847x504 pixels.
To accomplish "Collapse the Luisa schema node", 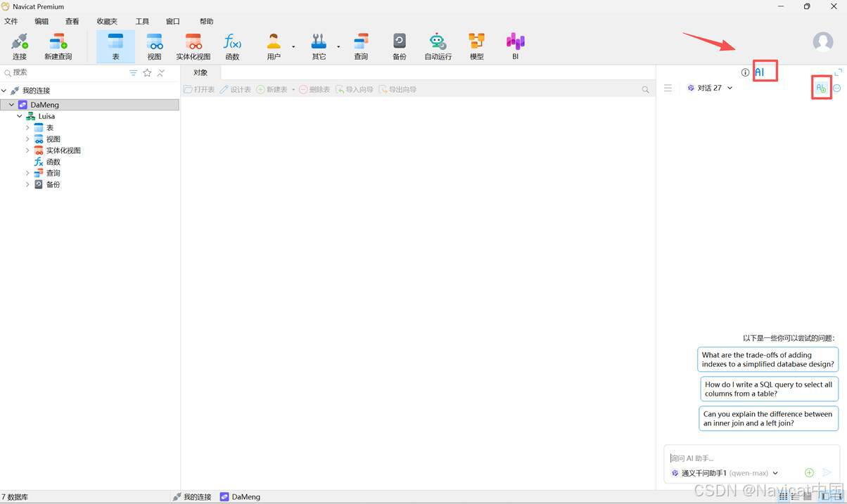I will coord(20,116).
